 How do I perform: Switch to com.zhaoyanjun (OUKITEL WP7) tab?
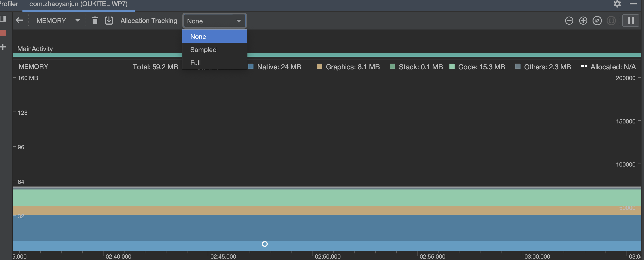pos(78,4)
